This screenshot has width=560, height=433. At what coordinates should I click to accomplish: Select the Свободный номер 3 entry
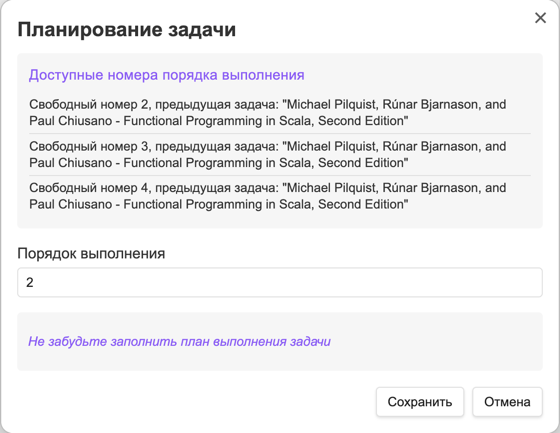tap(280, 154)
